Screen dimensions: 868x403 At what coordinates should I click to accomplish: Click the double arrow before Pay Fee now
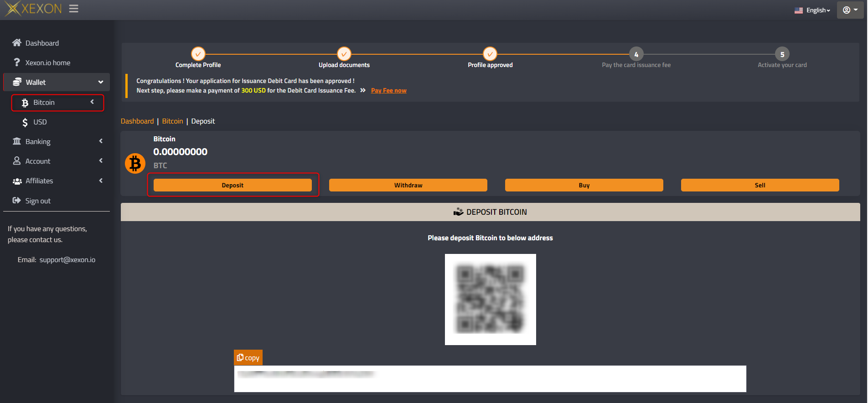point(363,90)
